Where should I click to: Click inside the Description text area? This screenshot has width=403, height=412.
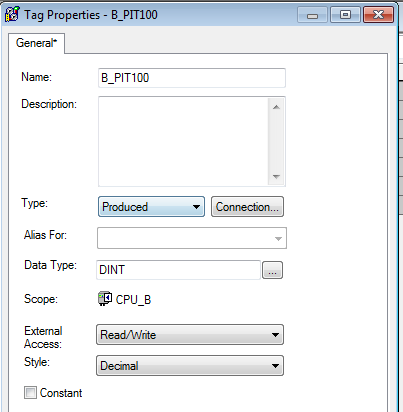pos(183,142)
